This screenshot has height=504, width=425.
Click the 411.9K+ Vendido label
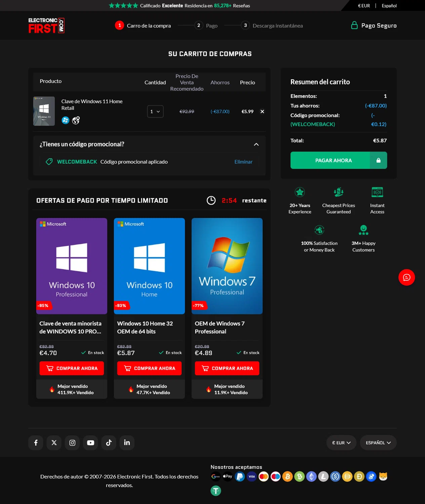pyautogui.click(x=76, y=392)
